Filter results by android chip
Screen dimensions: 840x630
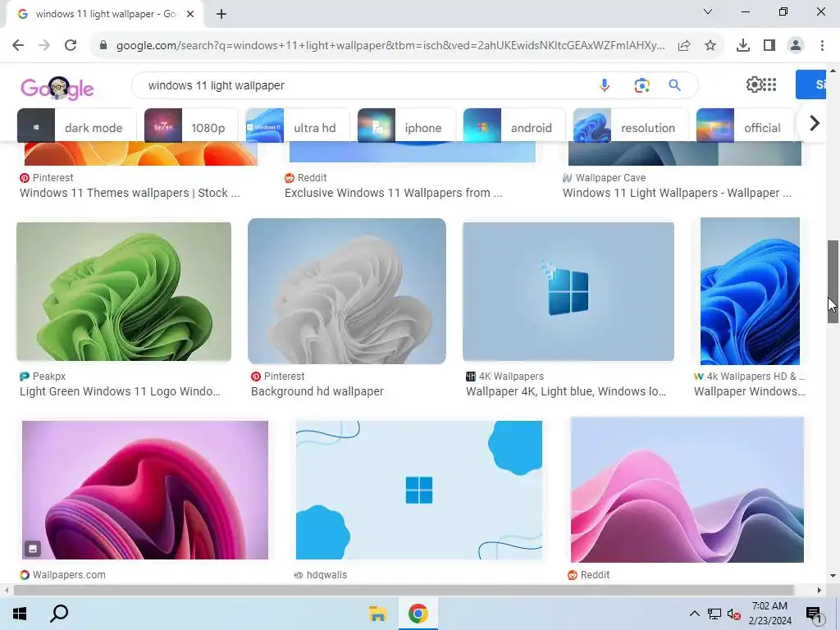tap(514, 126)
